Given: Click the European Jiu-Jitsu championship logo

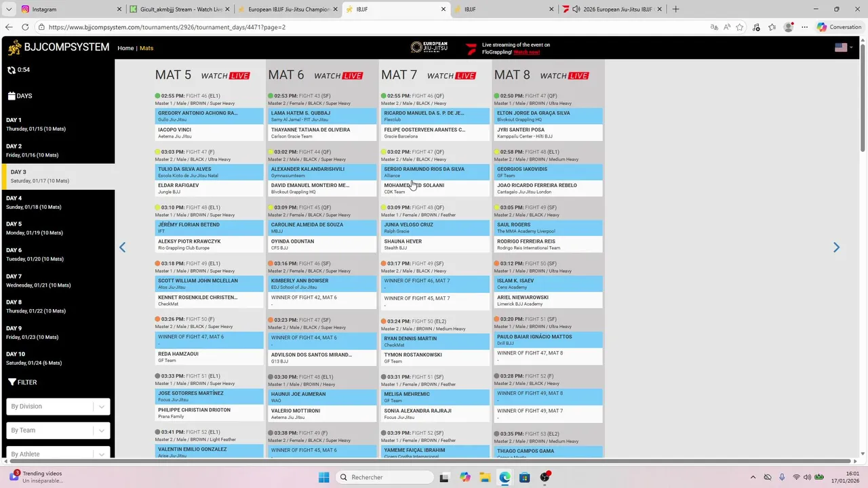Looking at the screenshot, I should [x=429, y=47].
